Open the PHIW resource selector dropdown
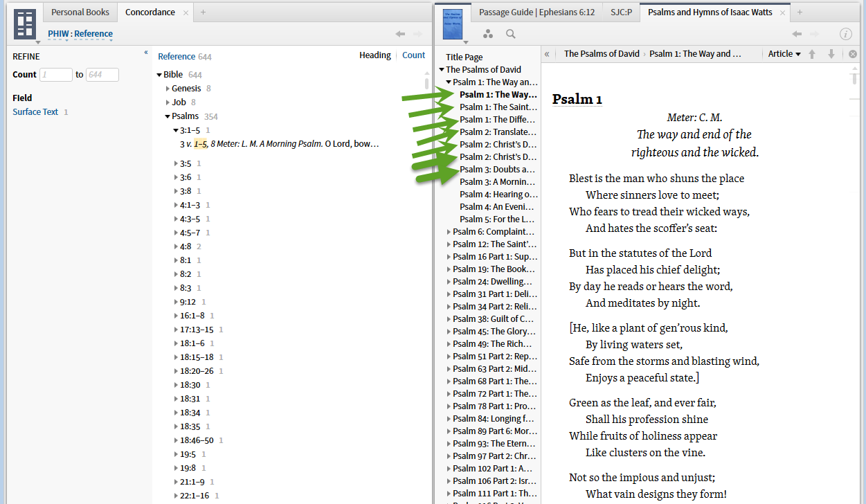Viewport: 866px width, 504px height. point(57,34)
